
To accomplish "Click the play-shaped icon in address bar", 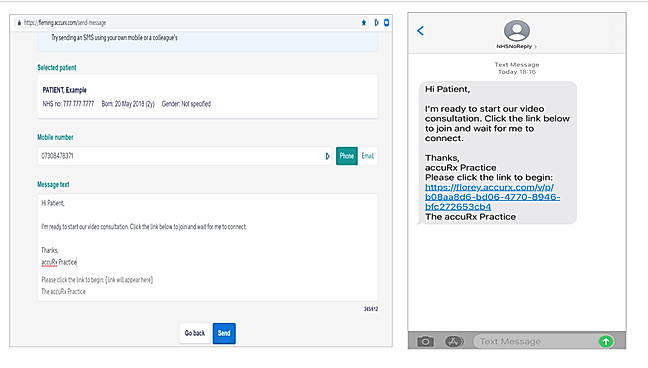I will 376,23.
